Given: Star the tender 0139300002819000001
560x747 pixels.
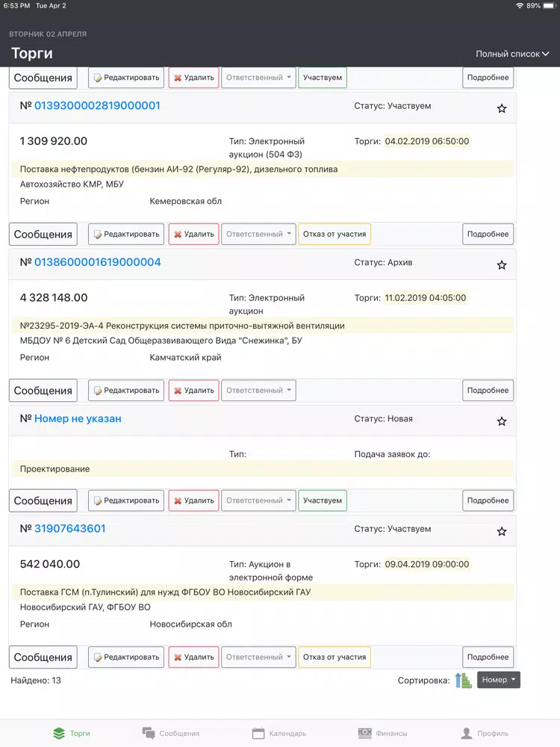Looking at the screenshot, I should coord(502,108).
